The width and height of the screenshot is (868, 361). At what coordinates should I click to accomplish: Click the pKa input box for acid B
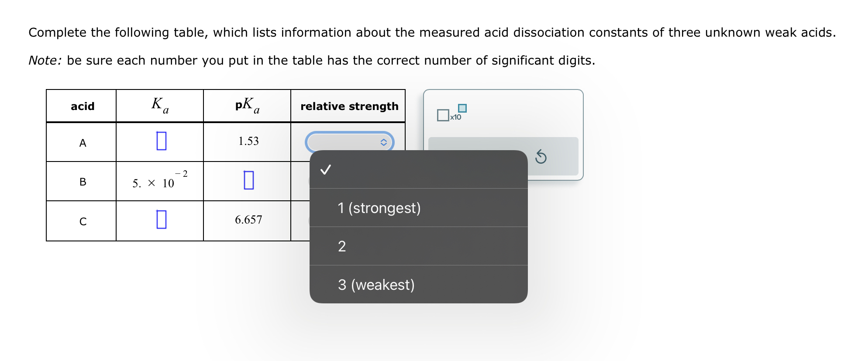pos(248,180)
